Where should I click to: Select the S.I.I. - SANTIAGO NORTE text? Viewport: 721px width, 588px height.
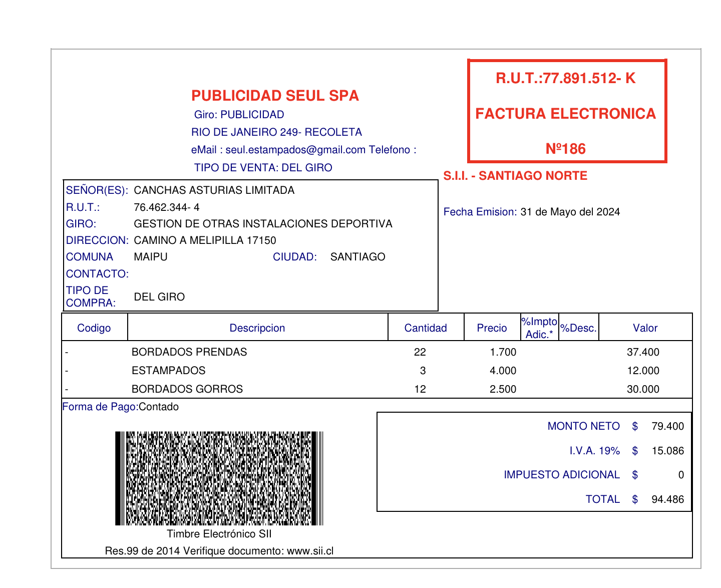515,176
